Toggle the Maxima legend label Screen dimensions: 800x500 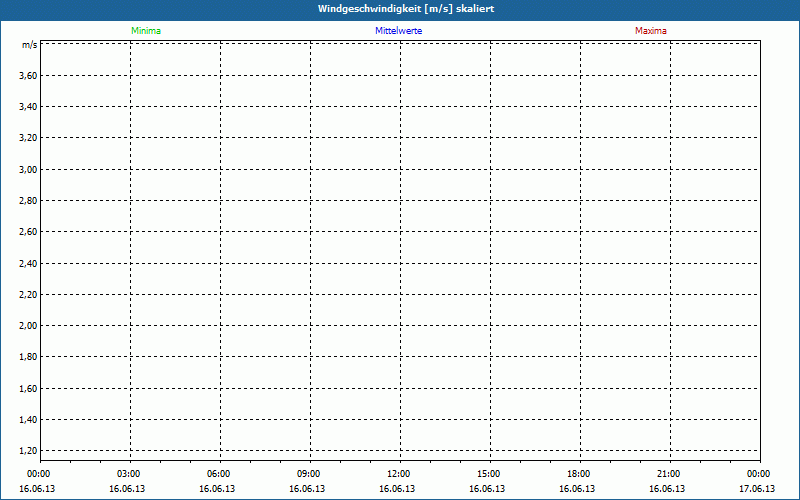(650, 31)
